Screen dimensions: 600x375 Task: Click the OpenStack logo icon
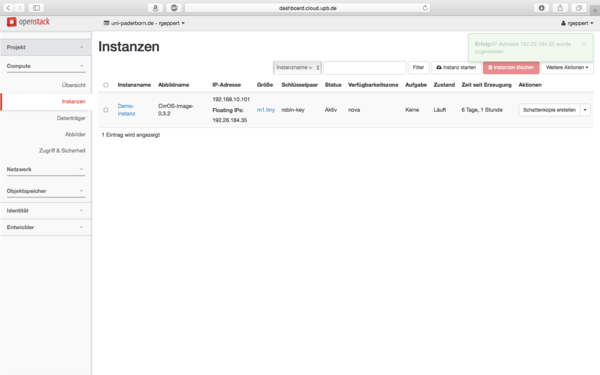coord(11,22)
